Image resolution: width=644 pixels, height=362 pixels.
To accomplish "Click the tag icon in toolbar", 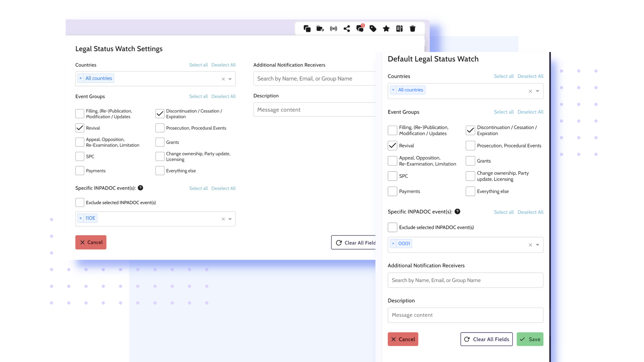I will [x=373, y=28].
